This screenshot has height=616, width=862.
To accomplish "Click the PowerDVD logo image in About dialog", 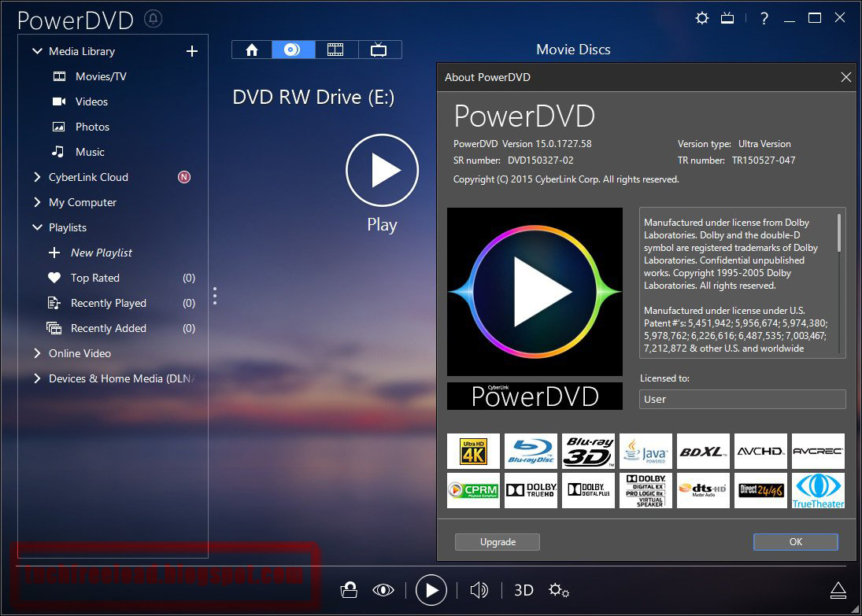I will pos(535,292).
